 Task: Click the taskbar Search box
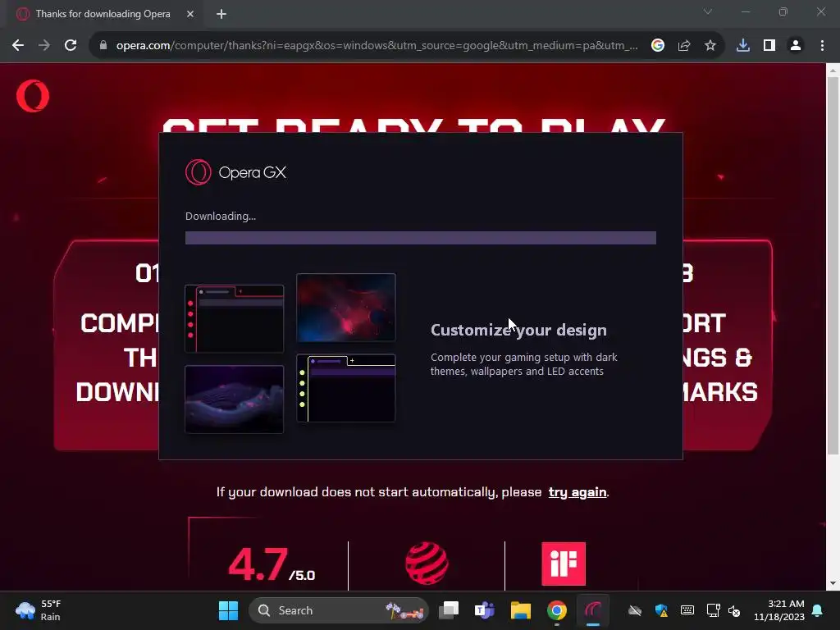tap(339, 610)
